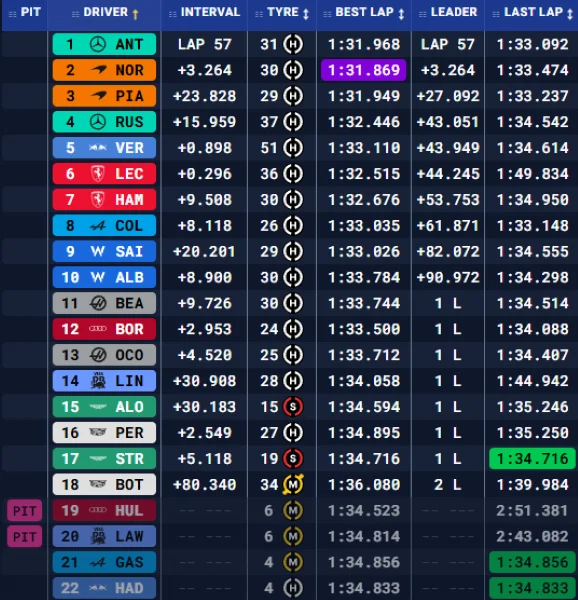Click the Aston Martin logo on ALO row
Image resolution: width=578 pixels, height=600 pixels.
point(98,407)
